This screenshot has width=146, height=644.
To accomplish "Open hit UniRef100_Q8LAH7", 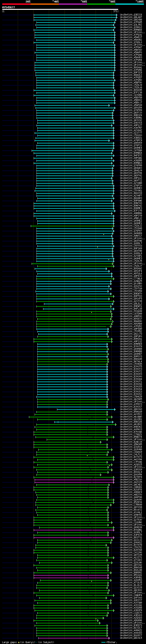I will point(131,17).
